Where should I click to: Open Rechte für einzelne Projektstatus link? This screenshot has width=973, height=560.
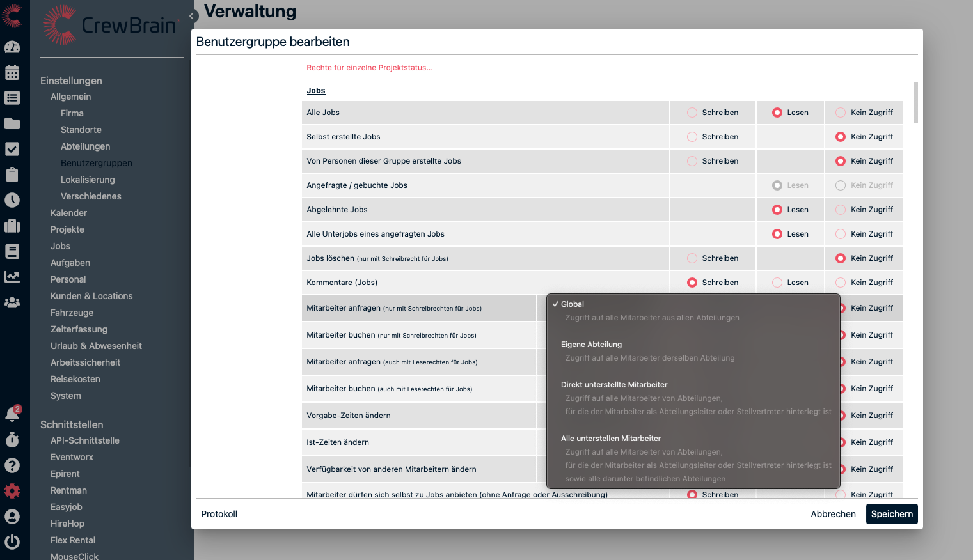pos(369,68)
